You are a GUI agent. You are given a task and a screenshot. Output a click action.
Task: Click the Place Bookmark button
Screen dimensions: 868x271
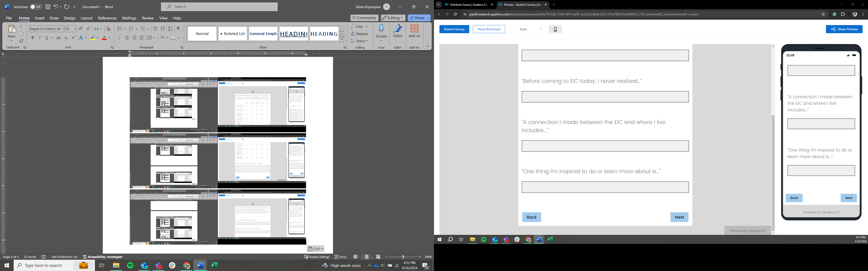(488, 29)
